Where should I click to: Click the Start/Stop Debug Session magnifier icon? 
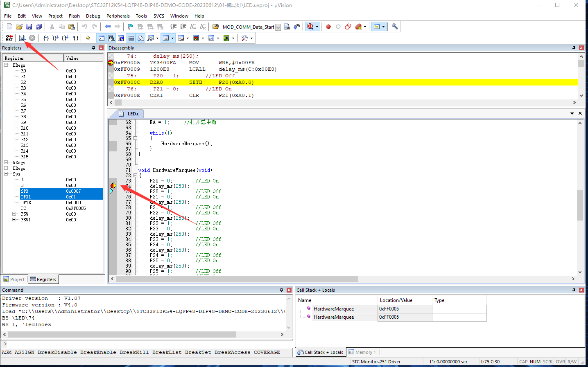click(x=310, y=27)
